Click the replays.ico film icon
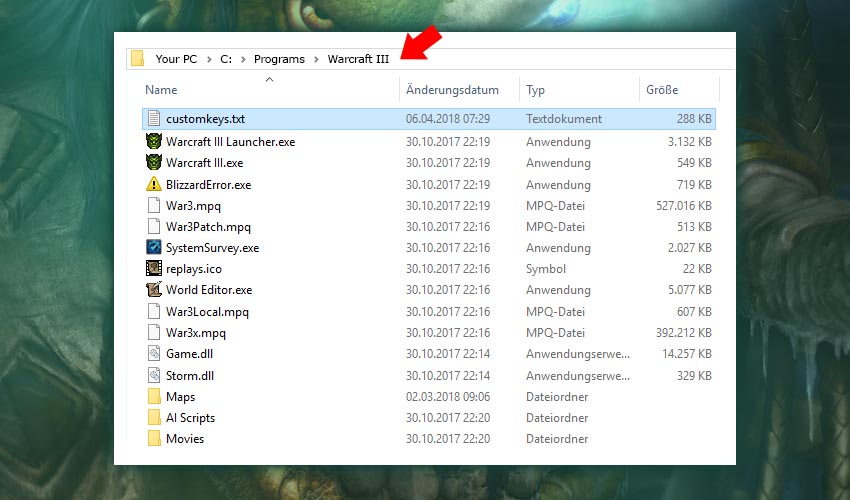This screenshot has height=500, width=850. [x=154, y=268]
